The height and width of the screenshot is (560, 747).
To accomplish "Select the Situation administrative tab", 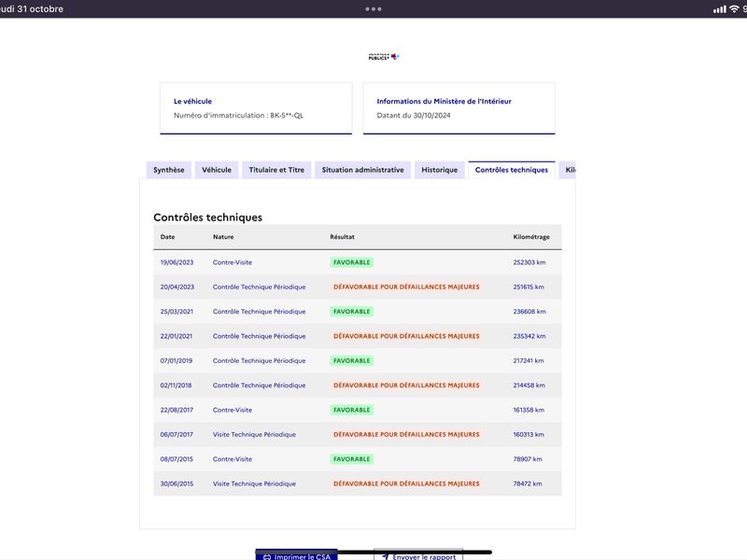I will point(362,170).
